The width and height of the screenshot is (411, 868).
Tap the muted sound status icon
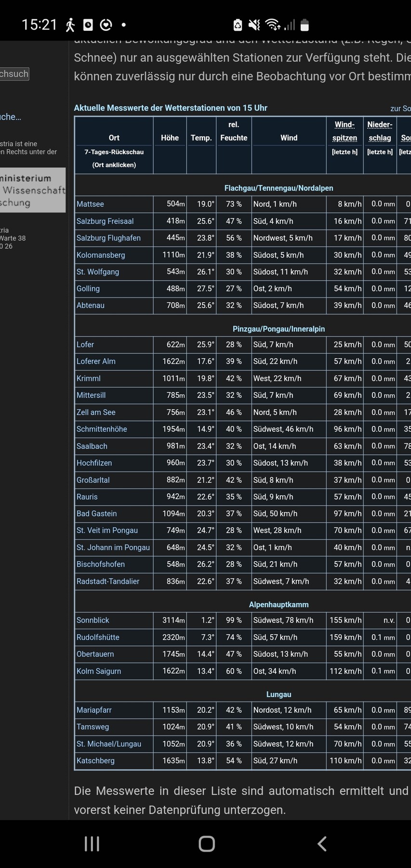pos(254,25)
